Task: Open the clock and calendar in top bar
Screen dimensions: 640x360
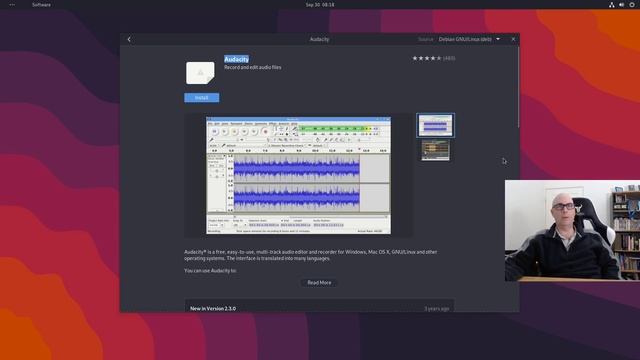Action: [x=320, y=4]
